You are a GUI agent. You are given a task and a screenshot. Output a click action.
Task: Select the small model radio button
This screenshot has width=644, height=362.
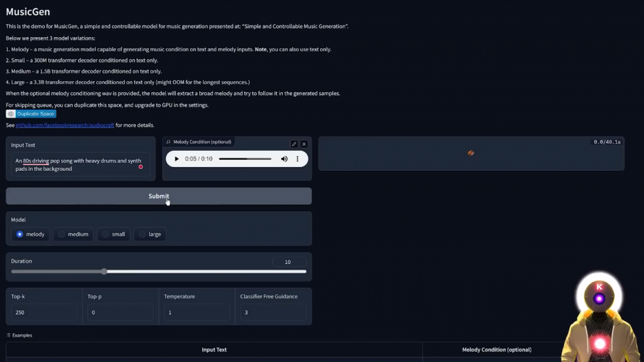(x=106, y=234)
